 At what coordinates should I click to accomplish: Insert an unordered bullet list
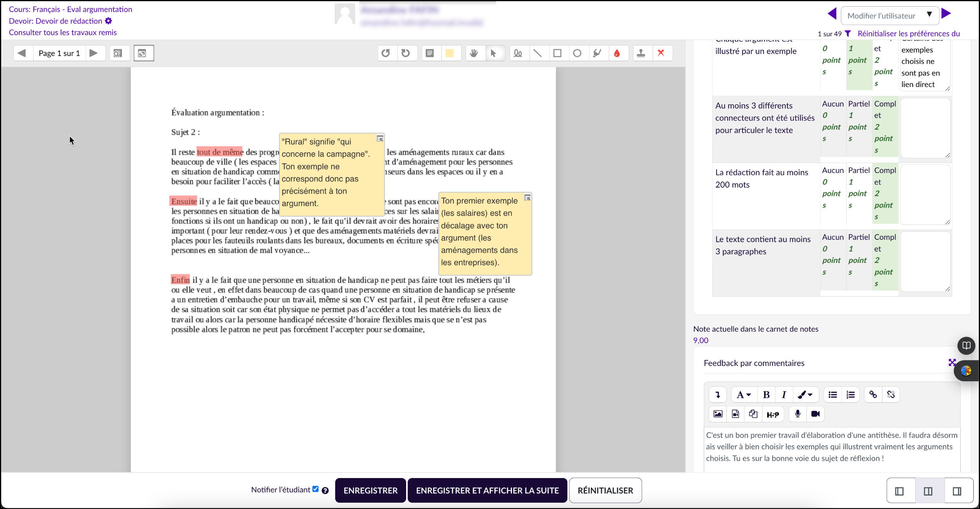tap(833, 395)
